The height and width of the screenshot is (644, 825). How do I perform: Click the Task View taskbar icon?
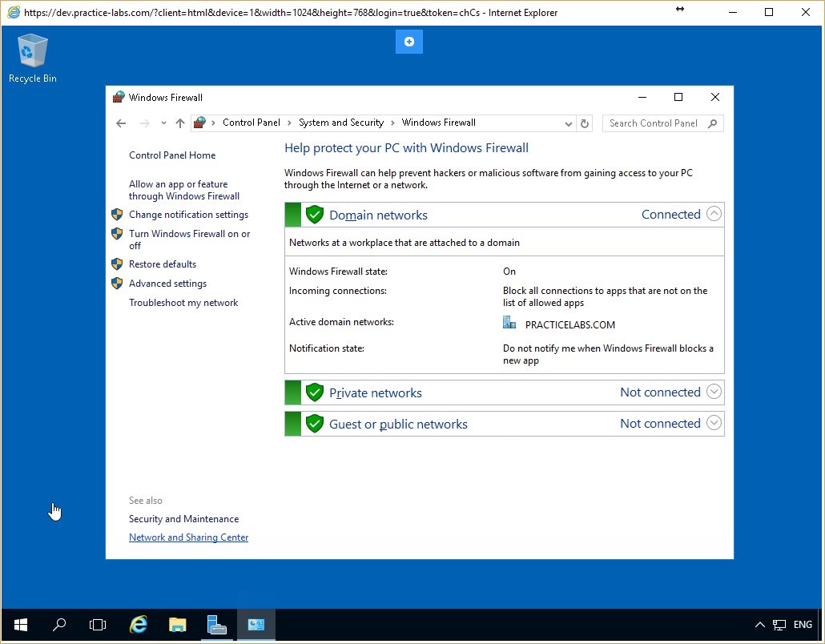97,624
